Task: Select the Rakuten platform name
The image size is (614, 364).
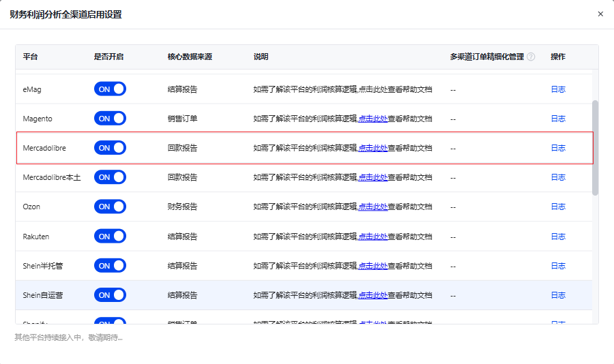Action: point(35,237)
